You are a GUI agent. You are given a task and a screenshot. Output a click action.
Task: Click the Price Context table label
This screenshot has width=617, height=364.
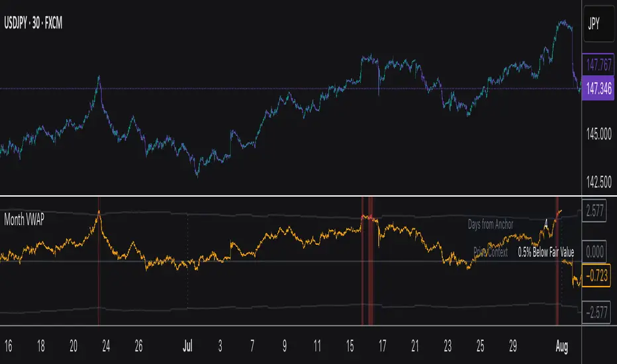point(491,252)
